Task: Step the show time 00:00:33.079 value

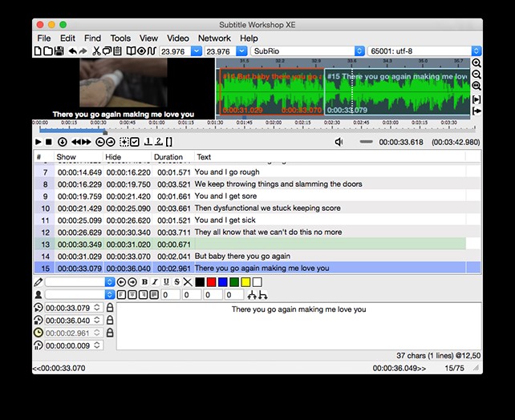Action: pos(97,308)
